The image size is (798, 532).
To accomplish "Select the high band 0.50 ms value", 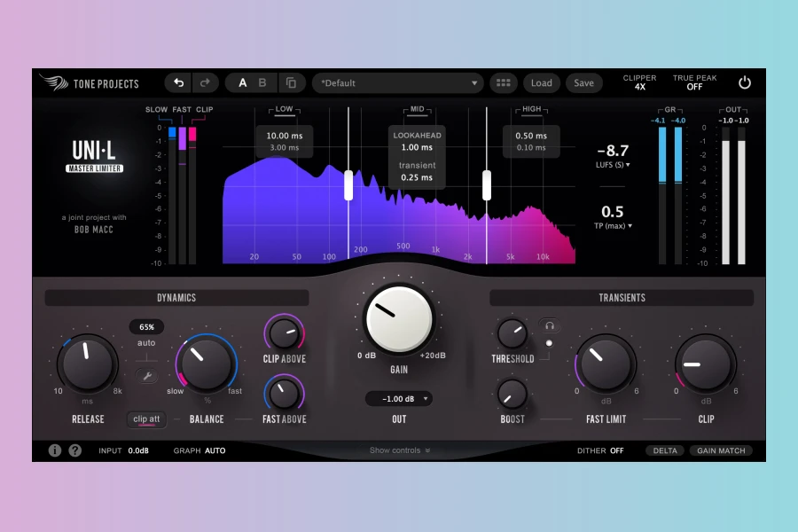I will pos(531,136).
